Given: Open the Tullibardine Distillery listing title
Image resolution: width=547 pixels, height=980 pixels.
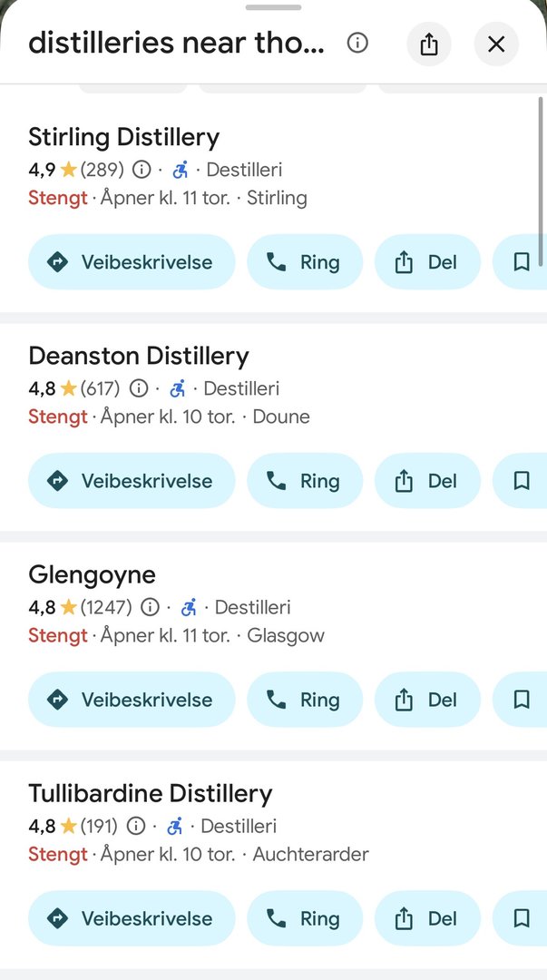Looking at the screenshot, I should click(151, 793).
